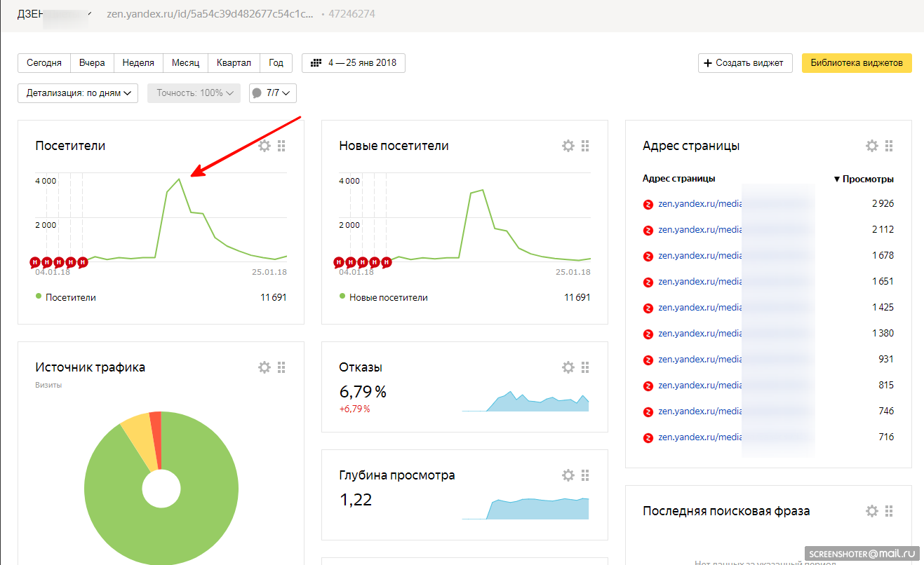The width and height of the screenshot is (924, 565).
Task: Sort by the Просмотры column header
Action: [864, 179]
